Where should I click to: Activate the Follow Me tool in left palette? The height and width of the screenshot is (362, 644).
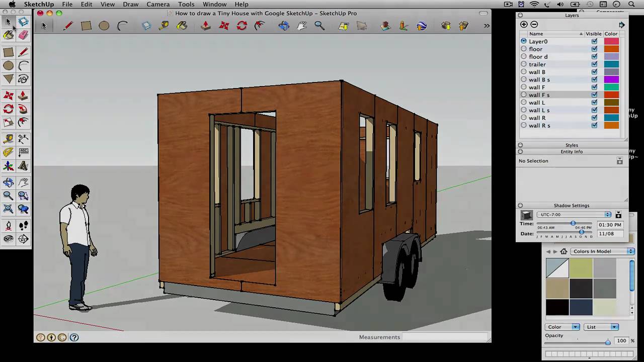(x=23, y=109)
